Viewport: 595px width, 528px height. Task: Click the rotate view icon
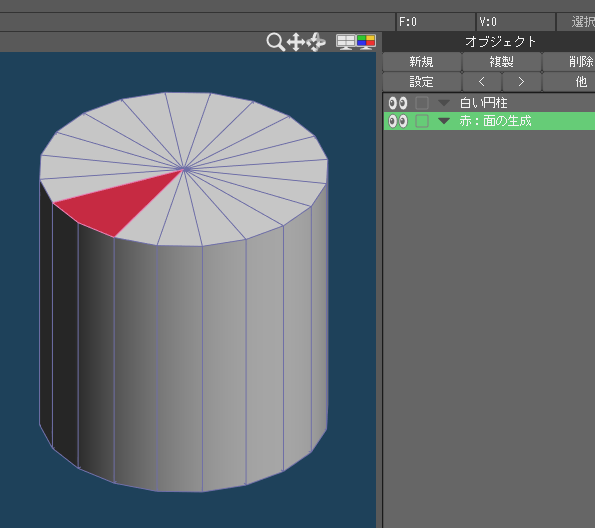click(316, 42)
